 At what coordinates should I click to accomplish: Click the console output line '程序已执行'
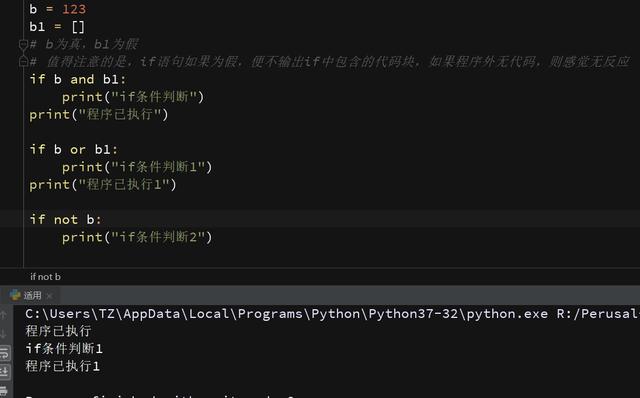point(58,331)
